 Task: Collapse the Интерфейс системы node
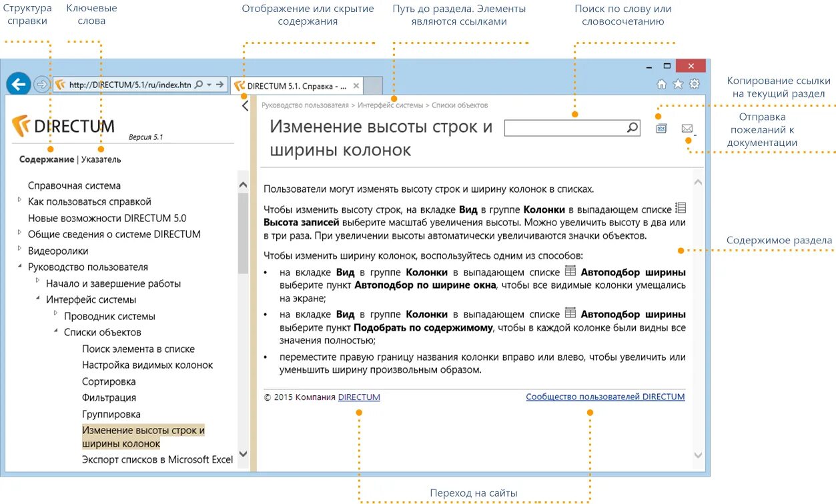click(x=37, y=299)
